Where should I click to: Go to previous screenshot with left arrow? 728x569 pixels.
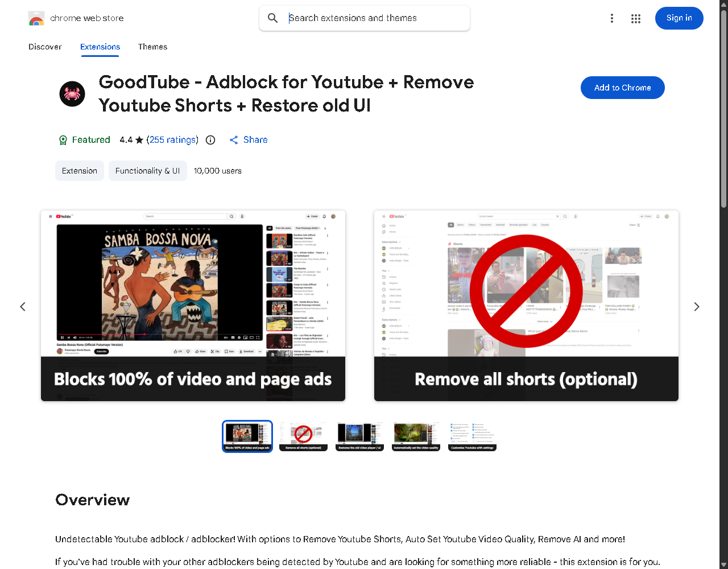point(23,307)
